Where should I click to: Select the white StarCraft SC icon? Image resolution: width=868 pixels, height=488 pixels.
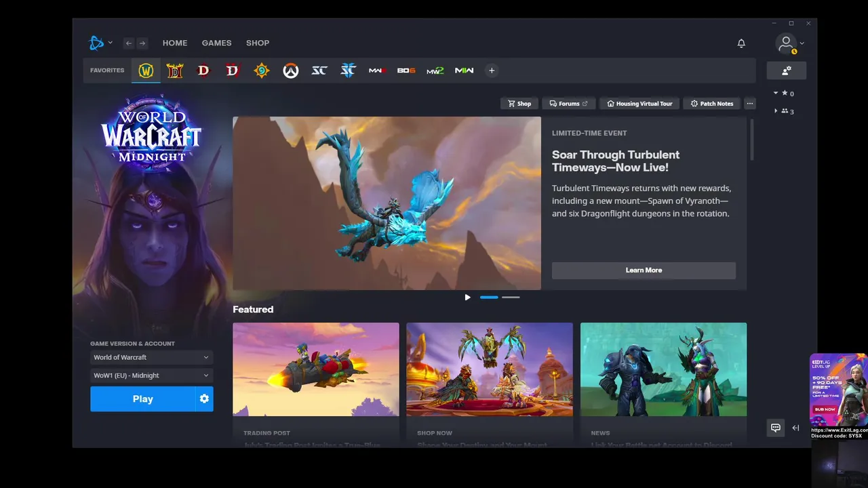(x=319, y=70)
